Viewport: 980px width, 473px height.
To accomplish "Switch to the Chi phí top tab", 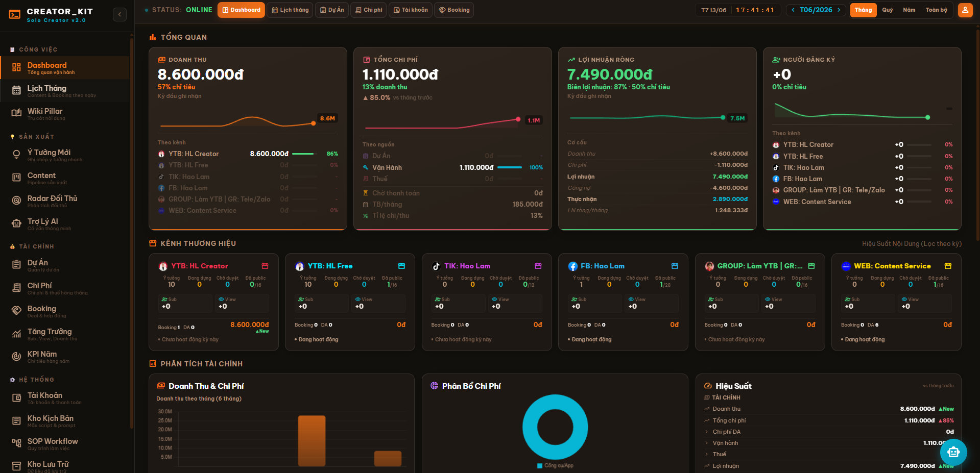I will point(369,10).
